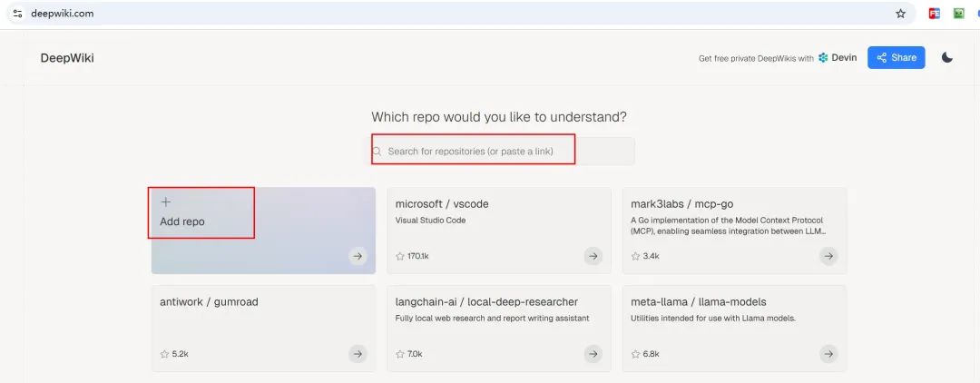
Task: Click the arrow on antiwork / gumroad card
Action: coord(358,354)
